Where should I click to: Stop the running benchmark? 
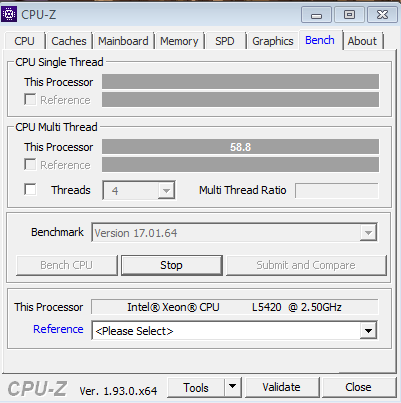(x=171, y=265)
